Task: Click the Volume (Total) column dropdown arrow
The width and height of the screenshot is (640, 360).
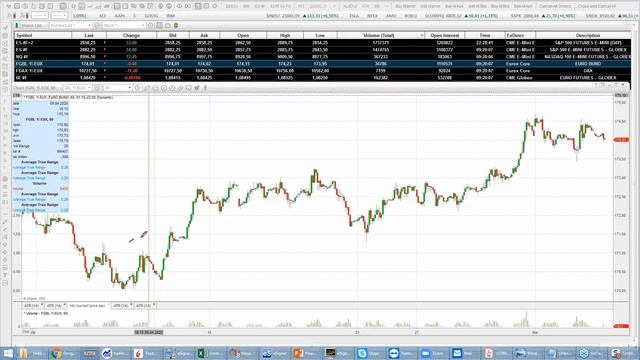Action: pos(422,36)
